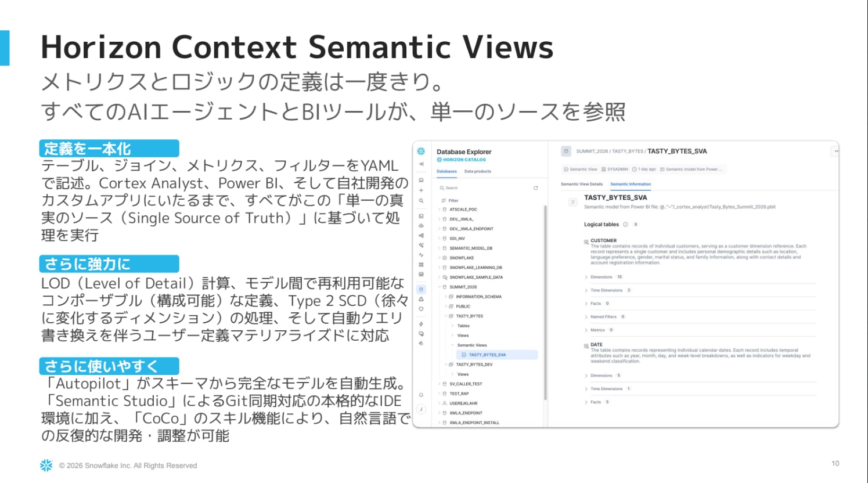Click the database tree vertical scrollbar
The image size is (868, 483).
(545, 302)
